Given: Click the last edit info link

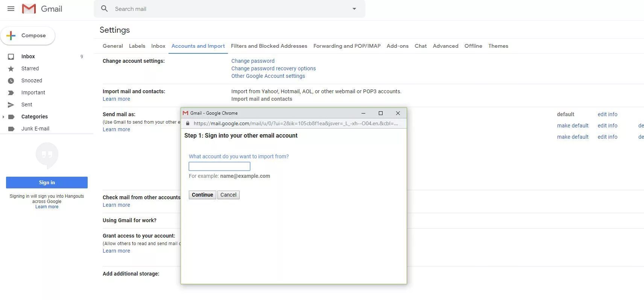Looking at the screenshot, I should 608,137.
